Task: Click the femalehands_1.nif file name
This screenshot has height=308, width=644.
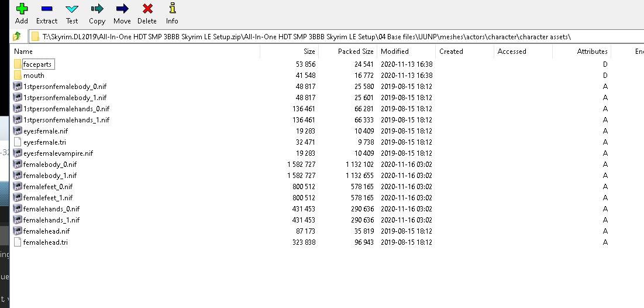Action: click(51, 220)
